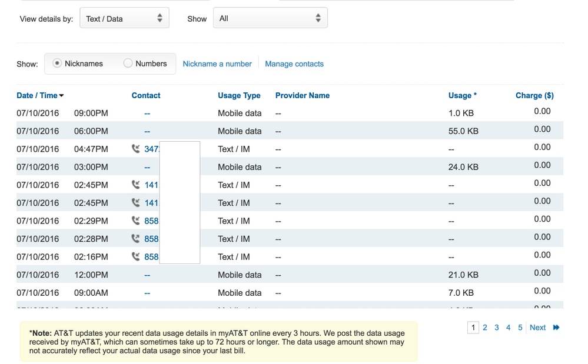Click the Next page link
The width and height of the screenshot is (588, 364).
[x=537, y=328]
